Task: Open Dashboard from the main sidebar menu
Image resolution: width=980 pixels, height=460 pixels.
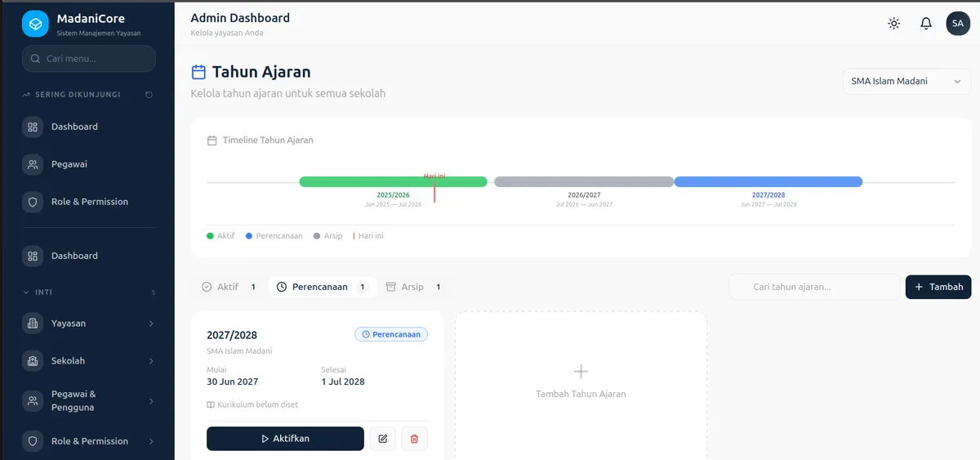Action: (x=88, y=256)
